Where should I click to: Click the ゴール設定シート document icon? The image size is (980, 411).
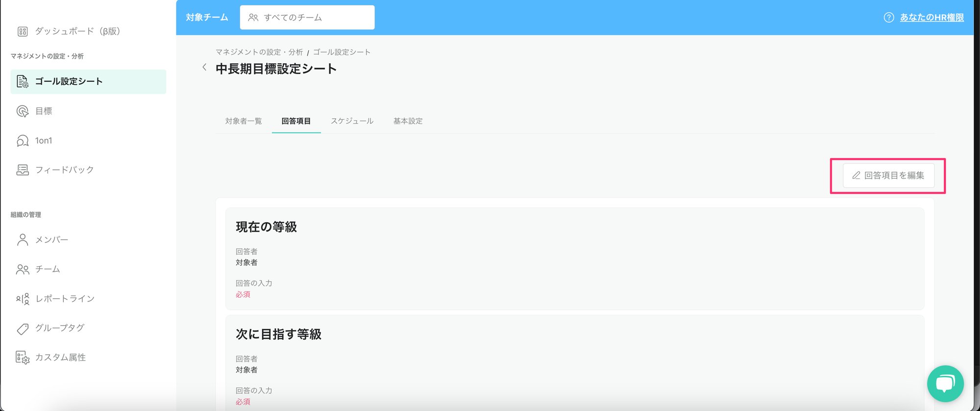(x=23, y=81)
